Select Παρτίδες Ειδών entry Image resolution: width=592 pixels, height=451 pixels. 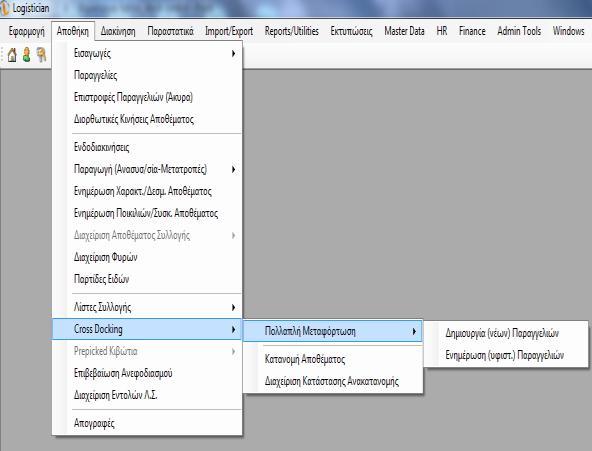tap(147, 279)
